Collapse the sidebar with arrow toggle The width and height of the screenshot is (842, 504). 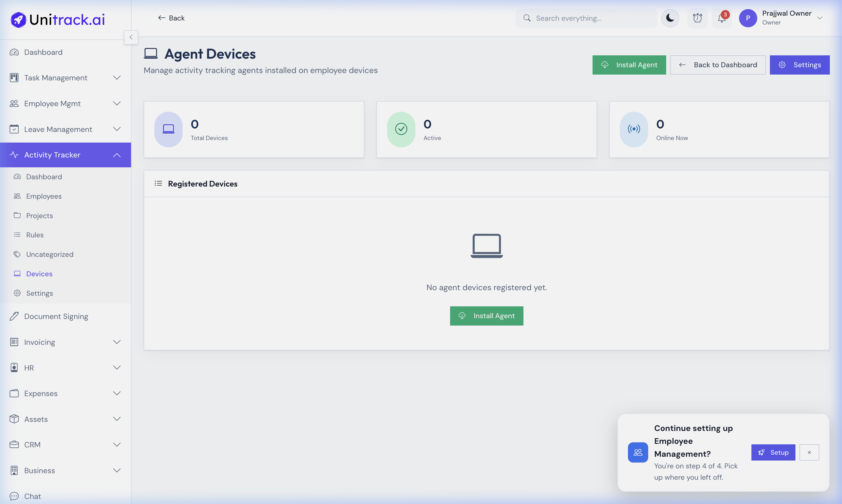pos(131,37)
